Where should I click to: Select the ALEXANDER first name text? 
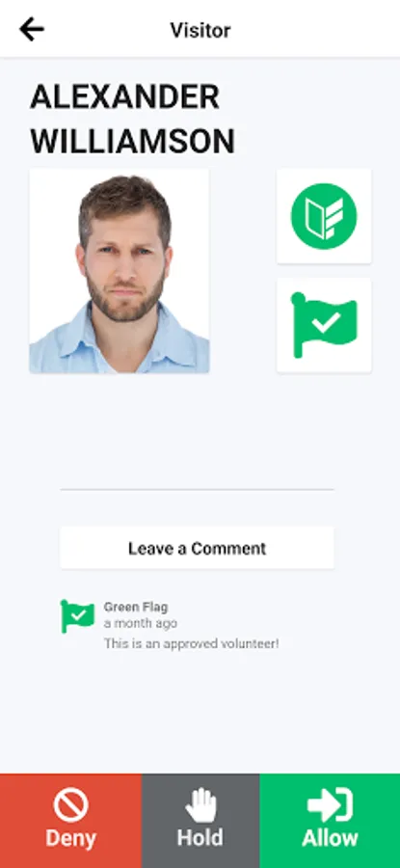125,97
